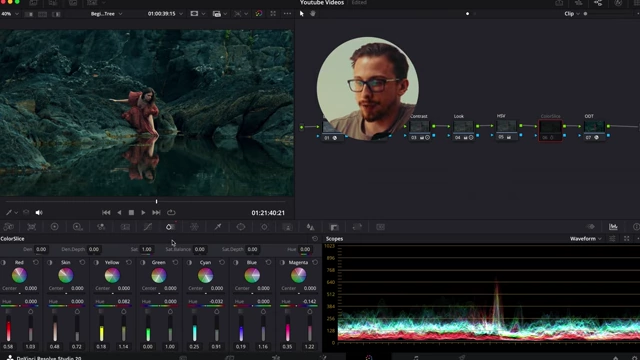Select the ODT node
The height and width of the screenshot is (360, 640).
[594, 129]
